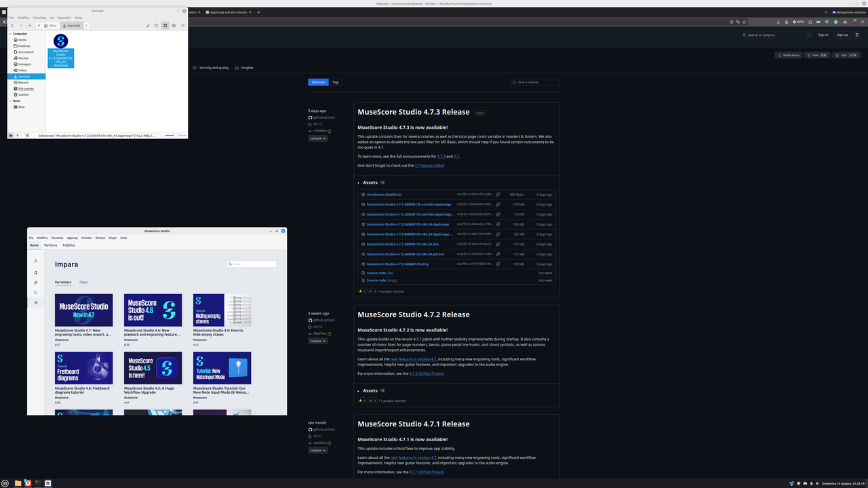The image size is (868, 488).
Task: Switch to the Partitura tab in MuseScore
Action: click(x=50, y=245)
